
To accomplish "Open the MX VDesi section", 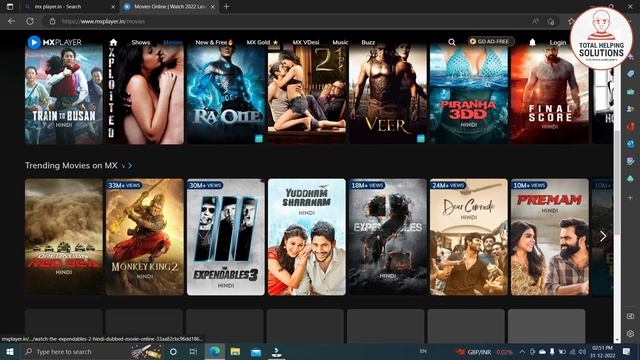I will tap(306, 42).
